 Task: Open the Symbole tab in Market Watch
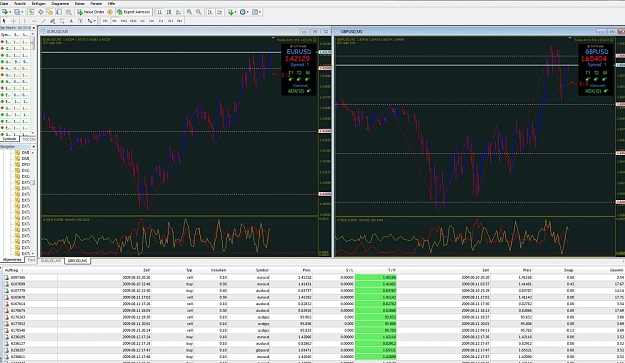pyautogui.click(x=10, y=139)
